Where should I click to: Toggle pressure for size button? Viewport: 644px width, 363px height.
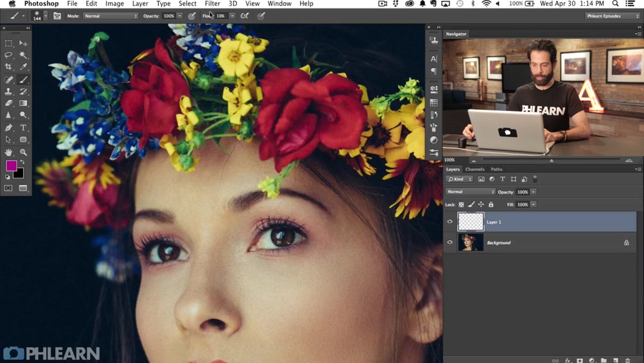point(261,16)
